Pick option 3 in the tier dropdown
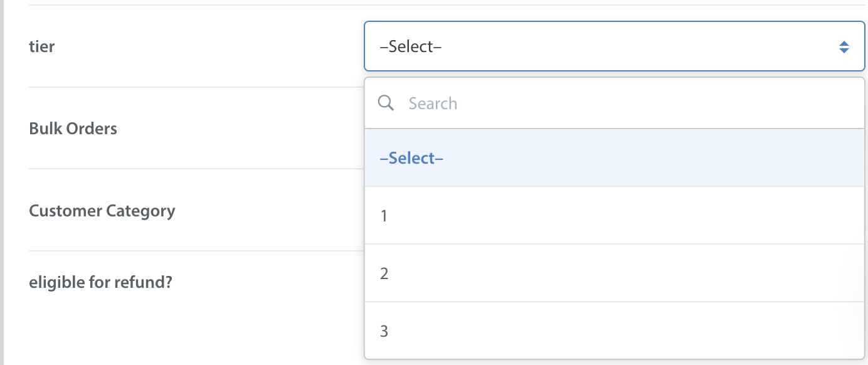The height and width of the screenshot is (365, 868). [614, 331]
